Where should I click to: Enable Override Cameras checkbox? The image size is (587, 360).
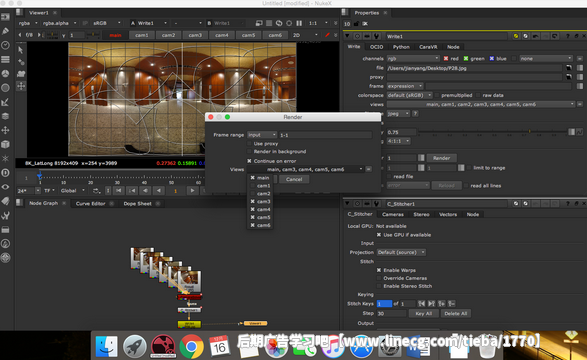379,278
